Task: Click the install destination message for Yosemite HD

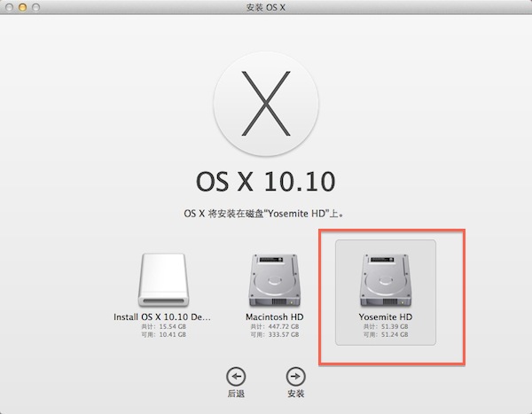Action: (x=263, y=214)
